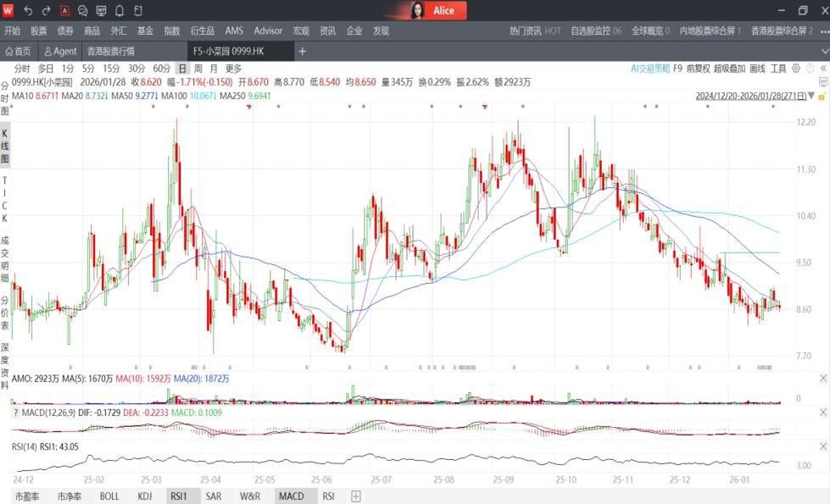Viewport: 830px width, 504px height.
Task: Expand the date range dropdown arrow
Action: pyautogui.click(x=812, y=97)
